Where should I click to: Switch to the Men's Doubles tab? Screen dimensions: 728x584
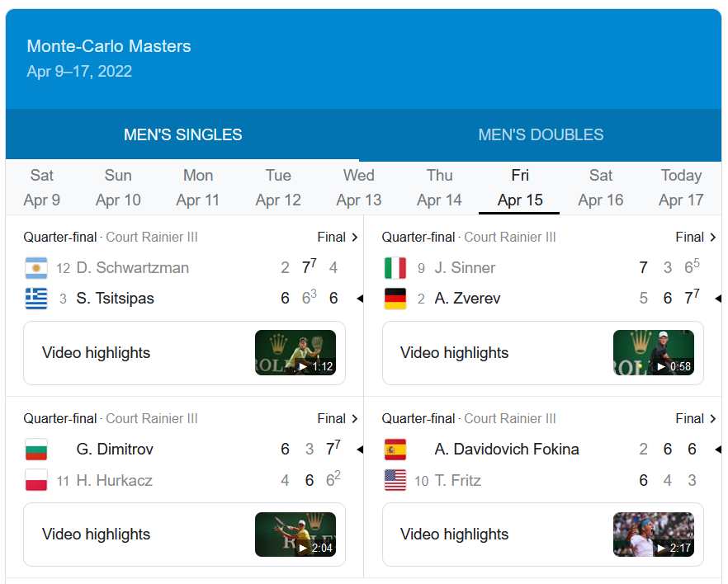(541, 135)
